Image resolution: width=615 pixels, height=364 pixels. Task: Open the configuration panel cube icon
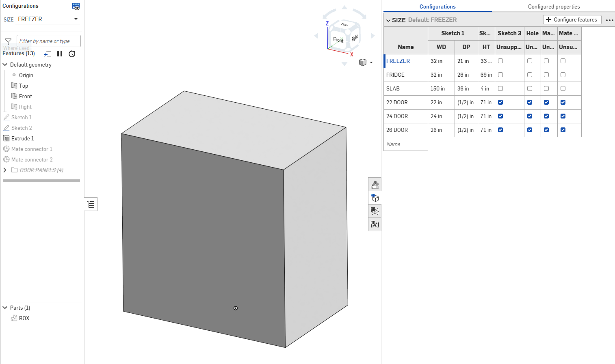tap(375, 198)
